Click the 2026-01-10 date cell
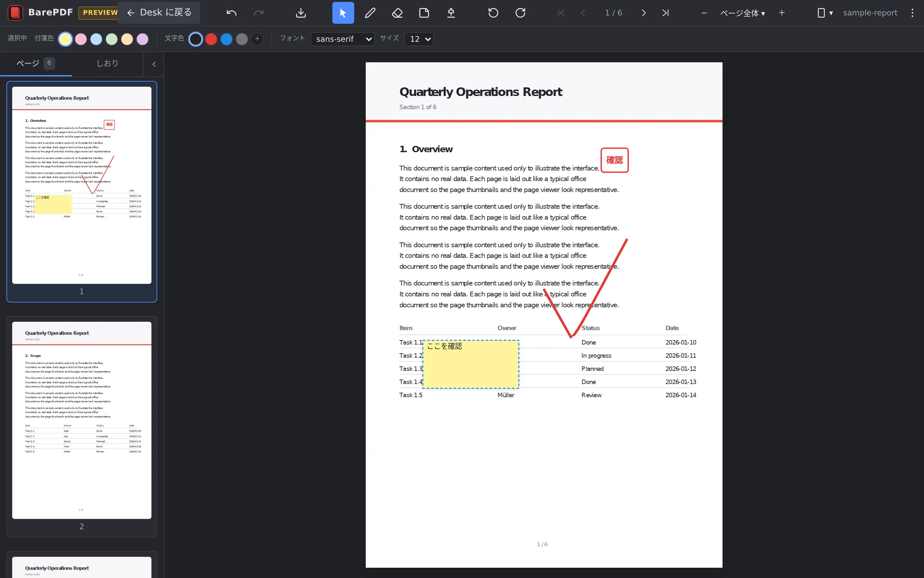The width and height of the screenshot is (924, 578). coord(681,343)
